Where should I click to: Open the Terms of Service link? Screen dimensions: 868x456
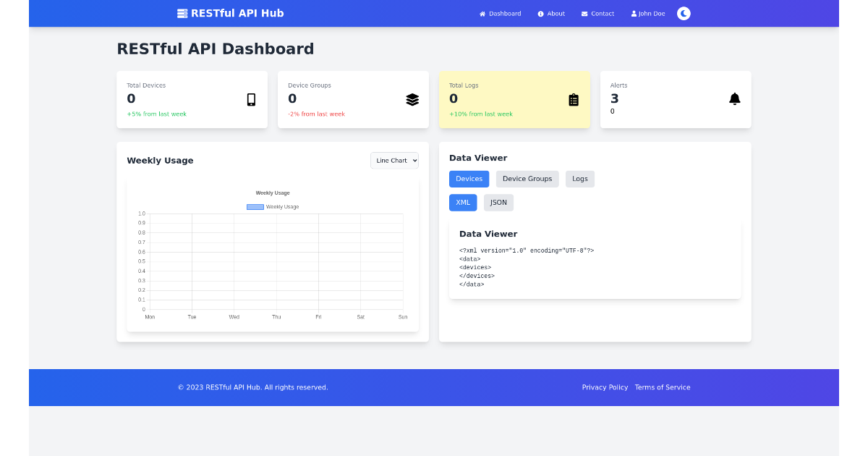pos(662,387)
